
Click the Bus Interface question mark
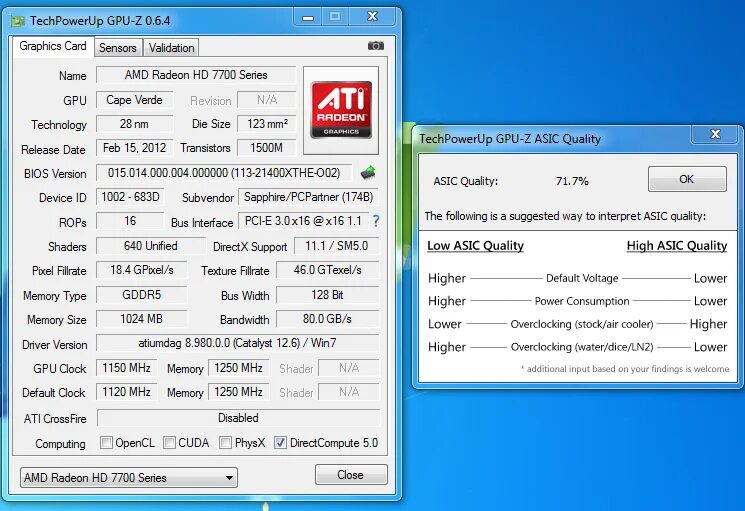[376, 221]
